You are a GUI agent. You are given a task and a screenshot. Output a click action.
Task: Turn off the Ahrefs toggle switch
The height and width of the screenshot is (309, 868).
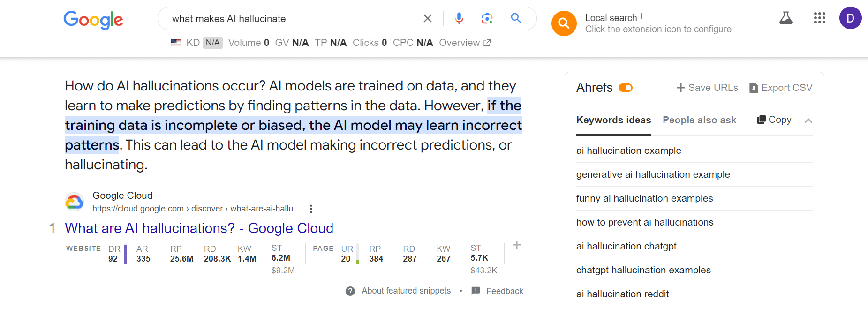[x=626, y=88]
